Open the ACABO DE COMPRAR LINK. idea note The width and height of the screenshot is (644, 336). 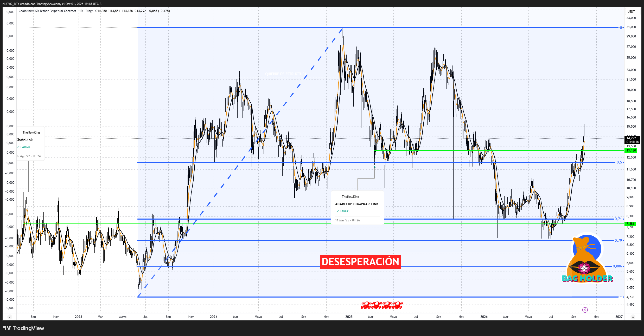pos(358,208)
